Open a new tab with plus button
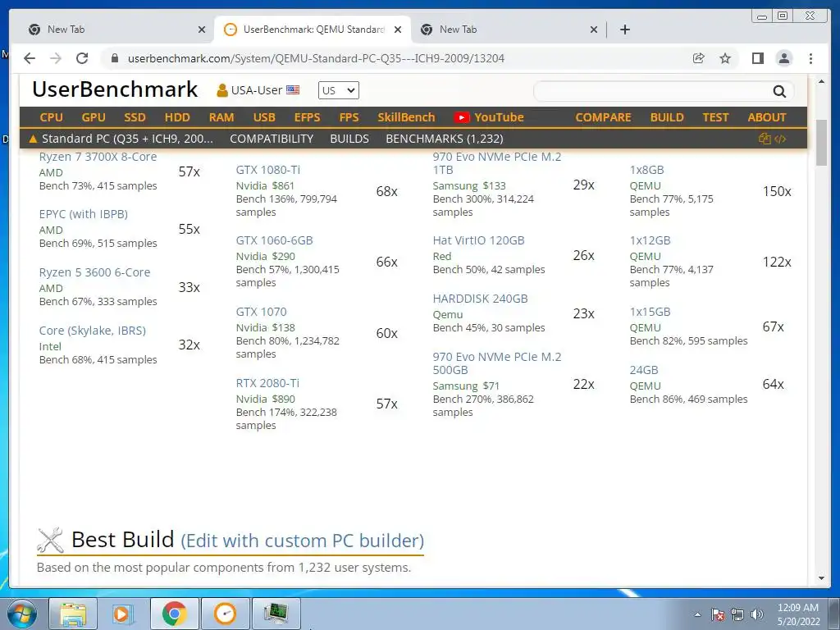840x630 pixels. coord(624,30)
